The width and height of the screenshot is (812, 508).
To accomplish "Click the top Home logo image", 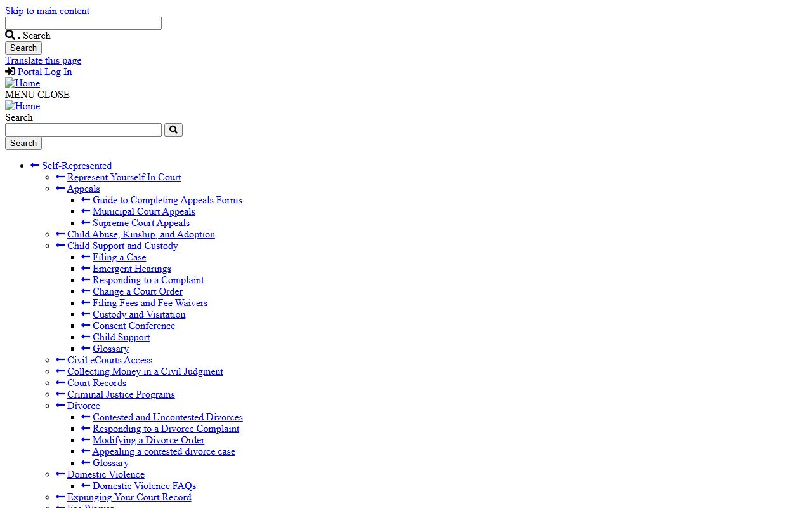I will tap(23, 83).
